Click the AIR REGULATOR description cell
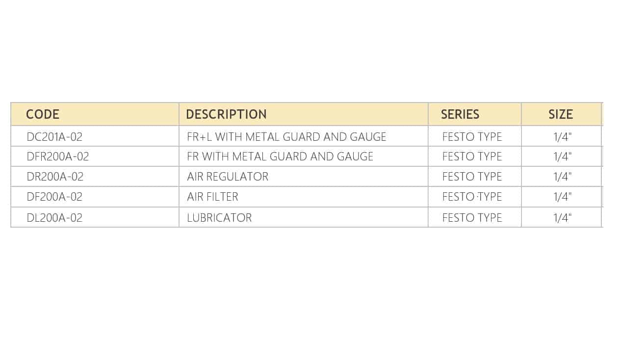Viewport: 620px width, 364px height. coord(304,177)
